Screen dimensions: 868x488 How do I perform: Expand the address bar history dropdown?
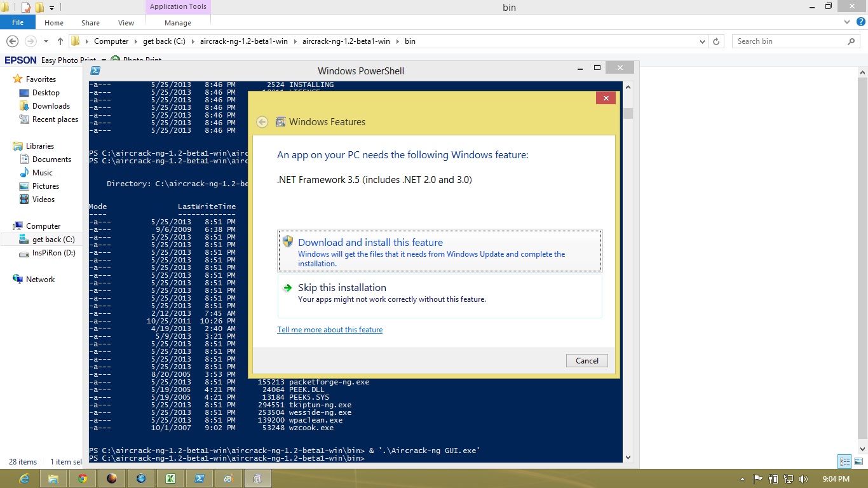[x=702, y=41]
